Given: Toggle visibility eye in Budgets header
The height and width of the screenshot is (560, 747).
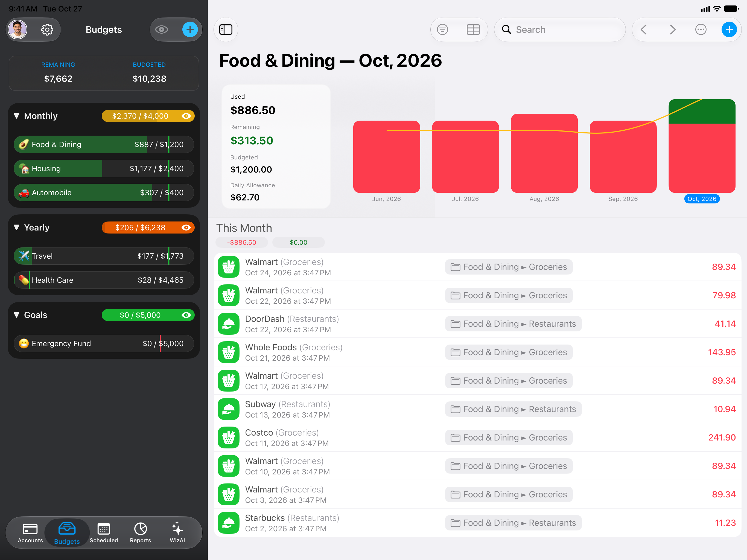Looking at the screenshot, I should [161, 30].
